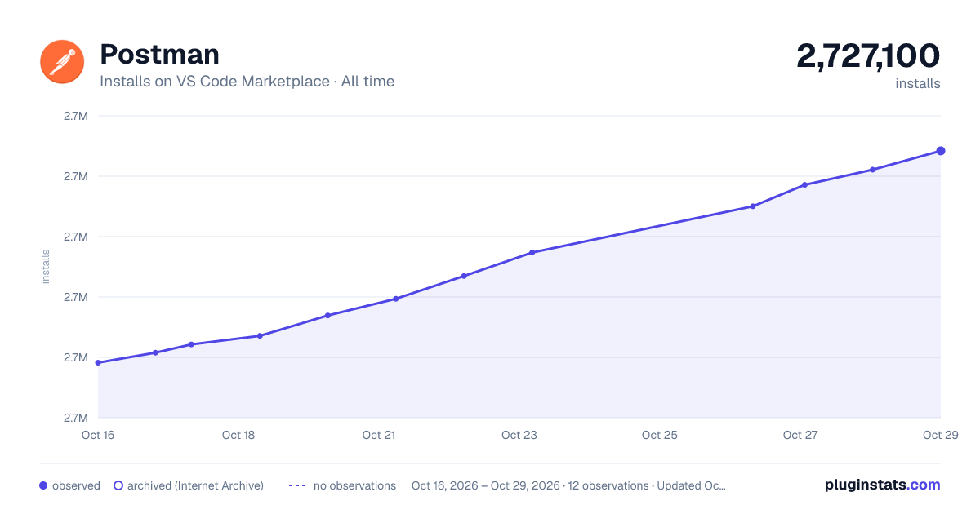Image resolution: width=980 pixels, height=514 pixels.
Task: Open the pluginstats.com link
Action: [882, 485]
